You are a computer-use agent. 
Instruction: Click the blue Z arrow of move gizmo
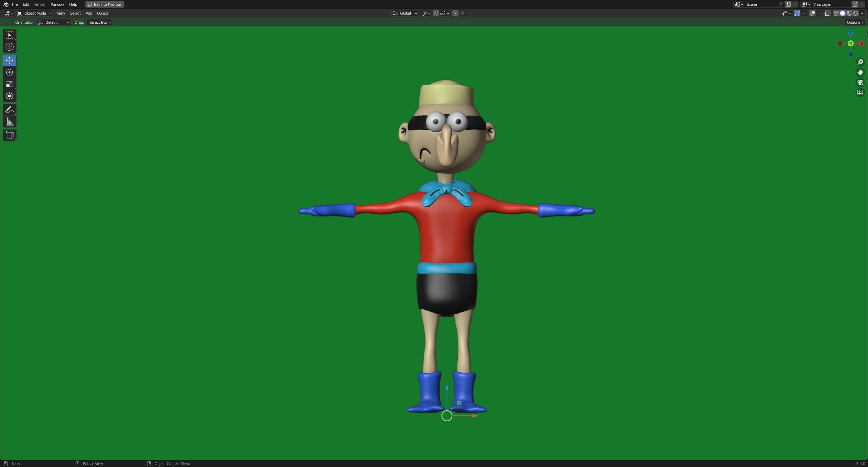(447, 387)
